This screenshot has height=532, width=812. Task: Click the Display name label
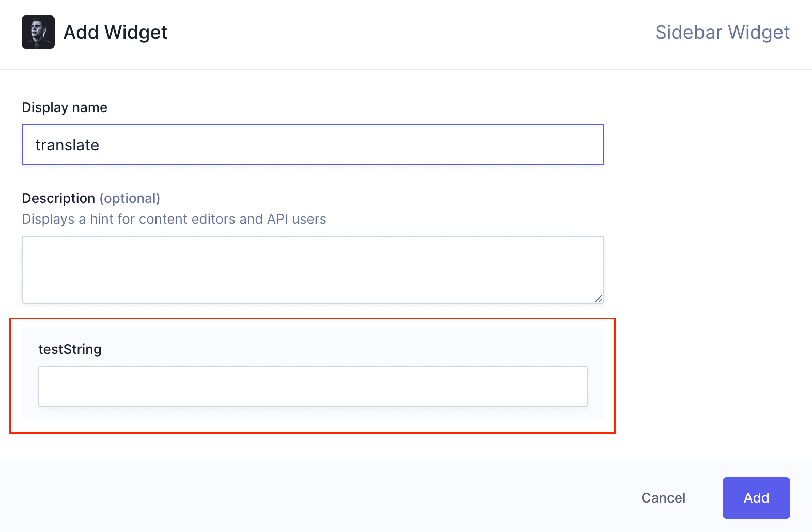pos(65,107)
